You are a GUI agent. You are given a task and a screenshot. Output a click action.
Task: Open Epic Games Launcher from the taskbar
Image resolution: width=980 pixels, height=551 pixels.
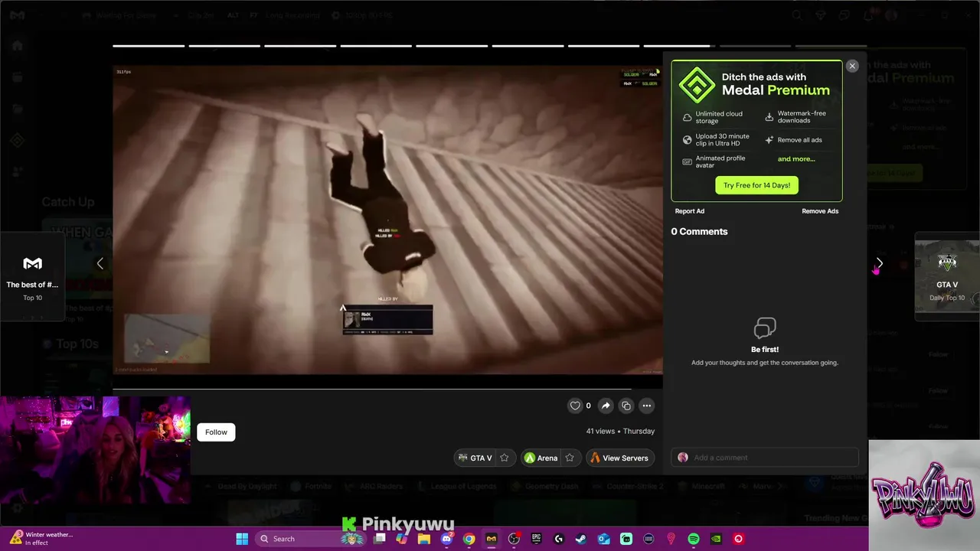tap(537, 539)
